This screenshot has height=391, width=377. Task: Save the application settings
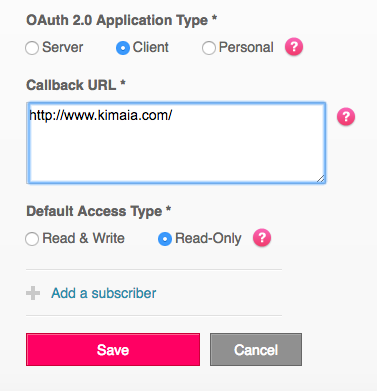point(113,349)
